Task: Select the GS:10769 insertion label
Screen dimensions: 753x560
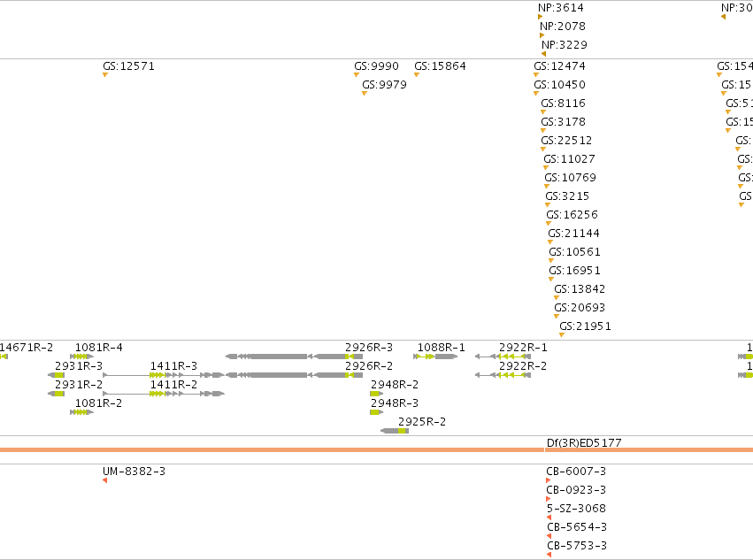Action: coord(570,178)
